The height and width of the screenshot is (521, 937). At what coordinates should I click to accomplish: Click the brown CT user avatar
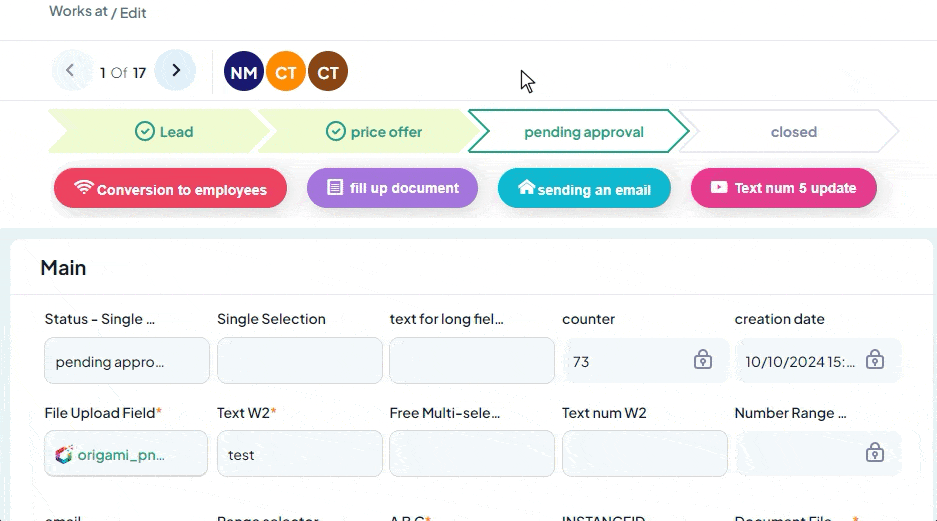point(327,72)
